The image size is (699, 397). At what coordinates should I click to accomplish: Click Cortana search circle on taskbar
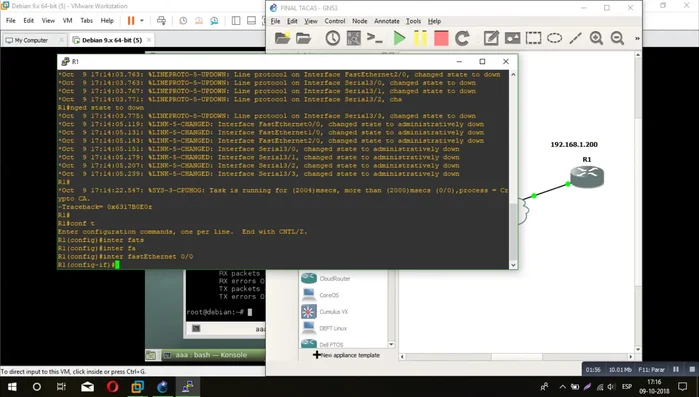(37, 387)
